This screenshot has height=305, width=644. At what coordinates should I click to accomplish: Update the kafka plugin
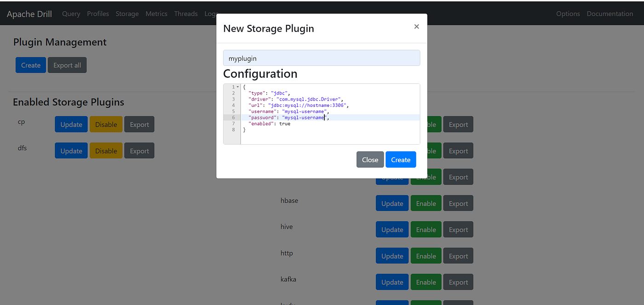coord(392,282)
